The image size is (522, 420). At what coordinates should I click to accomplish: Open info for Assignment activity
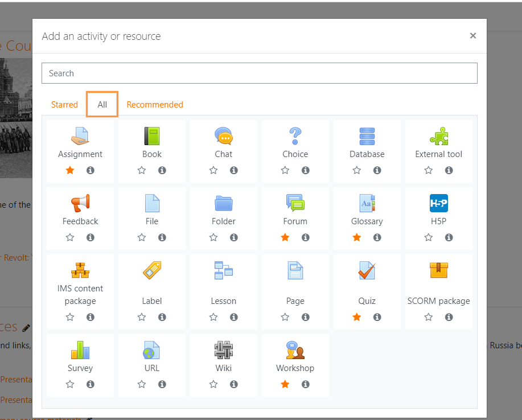(90, 170)
